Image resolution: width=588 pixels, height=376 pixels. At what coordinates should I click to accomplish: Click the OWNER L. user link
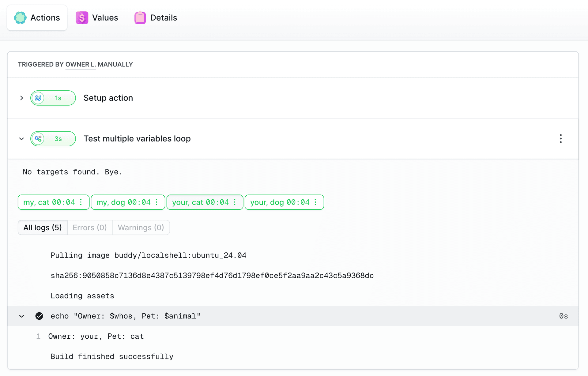click(x=81, y=64)
